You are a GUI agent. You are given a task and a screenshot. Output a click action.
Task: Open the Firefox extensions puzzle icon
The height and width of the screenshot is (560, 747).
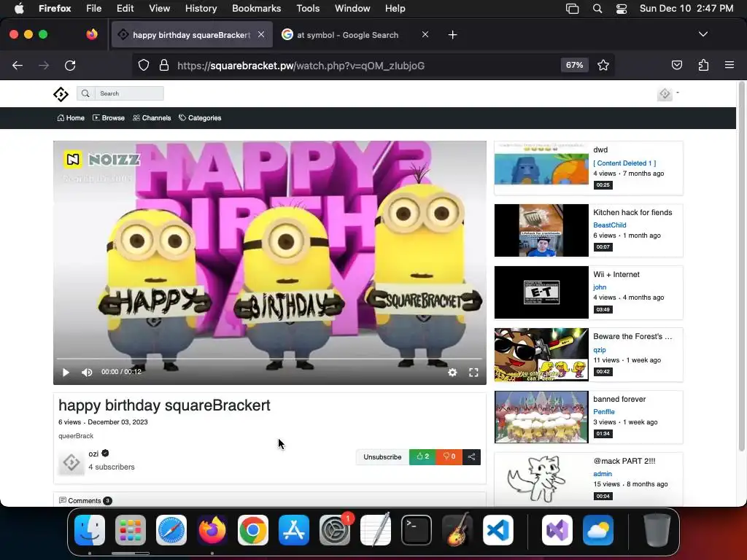(703, 65)
